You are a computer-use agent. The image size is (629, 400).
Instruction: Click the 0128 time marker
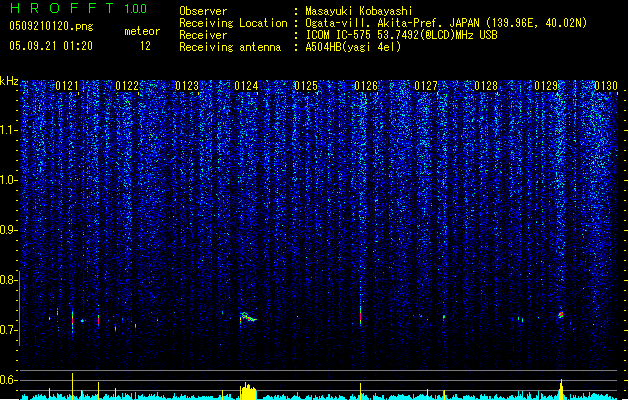(x=486, y=86)
